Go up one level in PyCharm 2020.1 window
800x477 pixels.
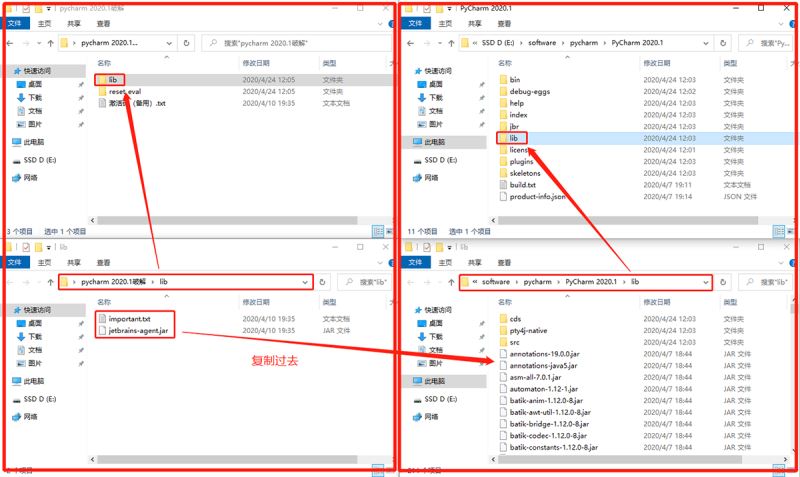451,43
